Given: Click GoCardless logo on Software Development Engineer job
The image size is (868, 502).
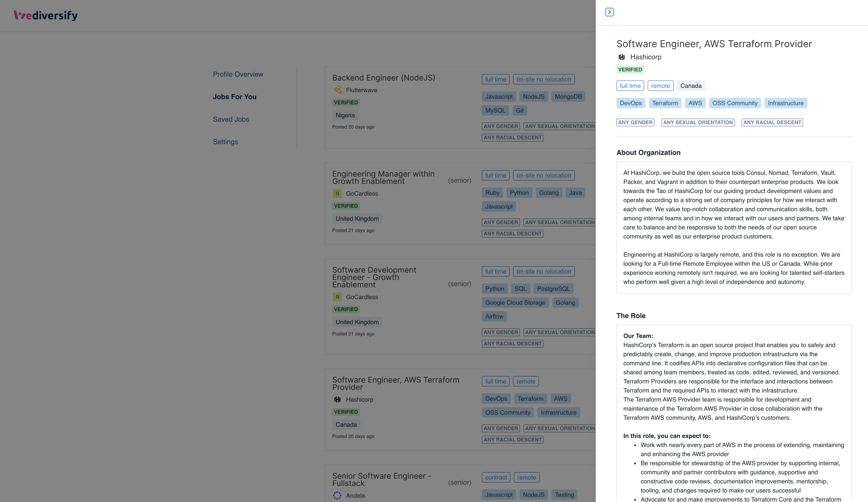Looking at the screenshot, I should [337, 297].
